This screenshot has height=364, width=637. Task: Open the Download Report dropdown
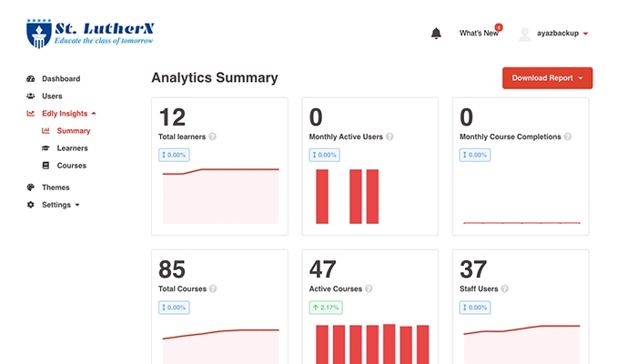coord(547,78)
